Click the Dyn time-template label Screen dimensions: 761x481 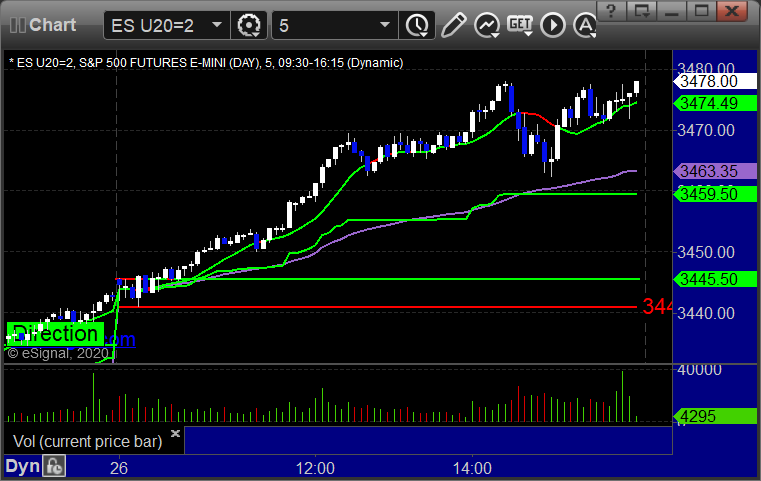(22, 466)
